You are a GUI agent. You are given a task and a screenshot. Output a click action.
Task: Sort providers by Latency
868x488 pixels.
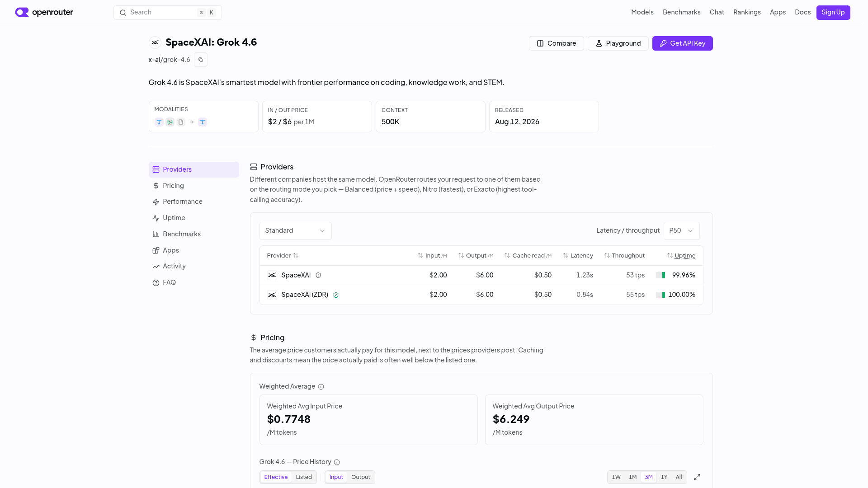point(578,256)
